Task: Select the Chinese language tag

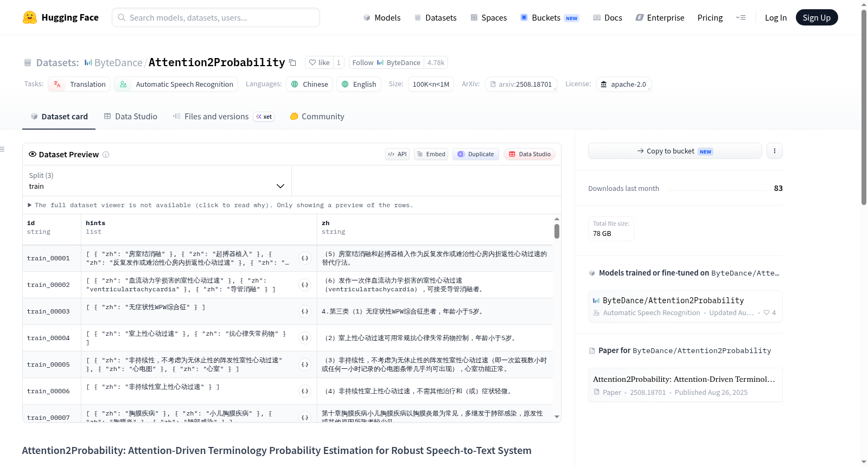Action: [310, 84]
